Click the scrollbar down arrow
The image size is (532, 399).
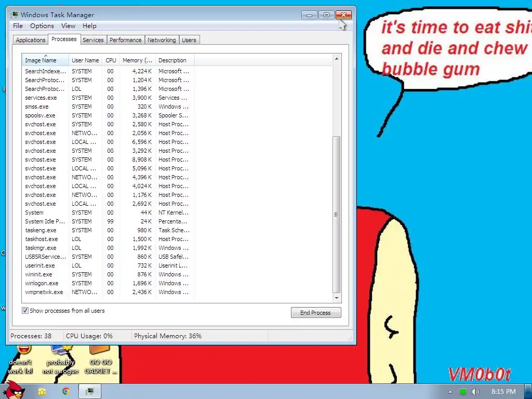[x=336, y=298]
